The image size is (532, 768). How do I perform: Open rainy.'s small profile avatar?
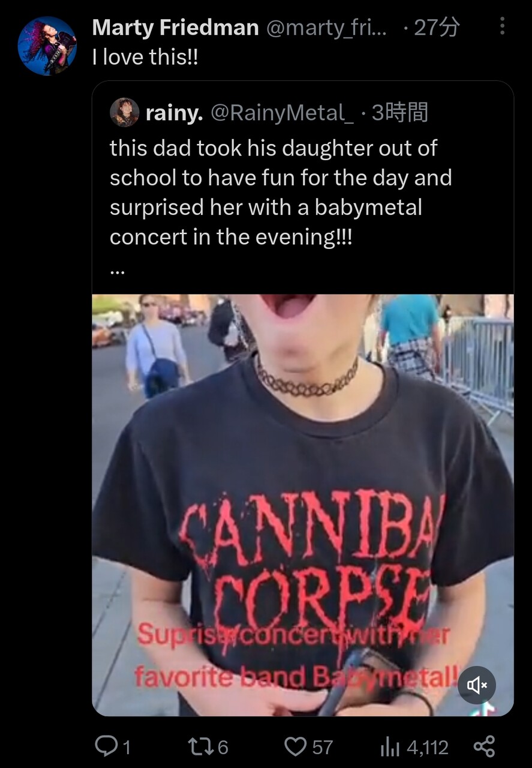tap(124, 112)
